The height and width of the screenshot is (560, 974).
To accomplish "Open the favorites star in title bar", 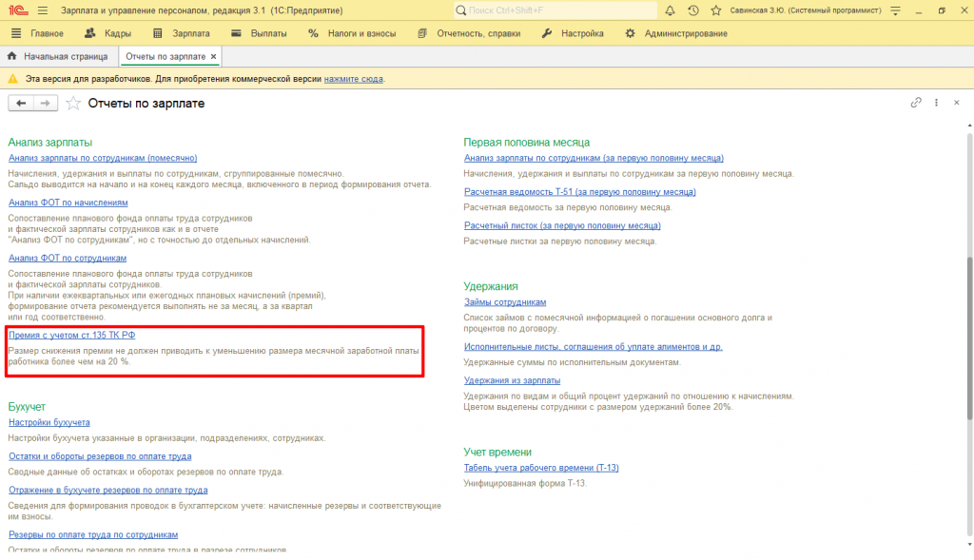I will tap(716, 10).
